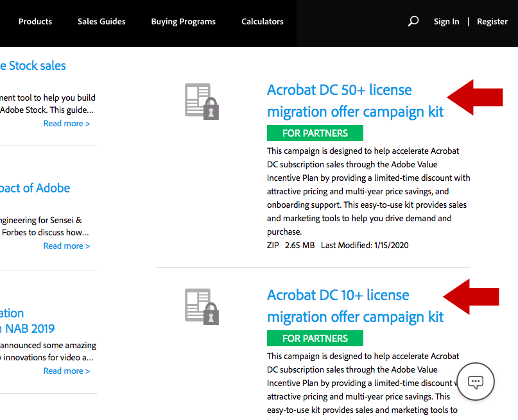Screen dimensions: 518x420
Task: Click FOR PARTNERS badge on 50+ kit
Action: point(315,133)
